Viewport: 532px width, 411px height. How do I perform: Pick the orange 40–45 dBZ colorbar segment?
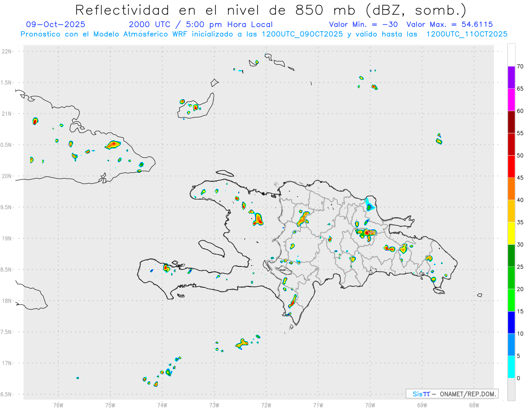tap(511, 189)
